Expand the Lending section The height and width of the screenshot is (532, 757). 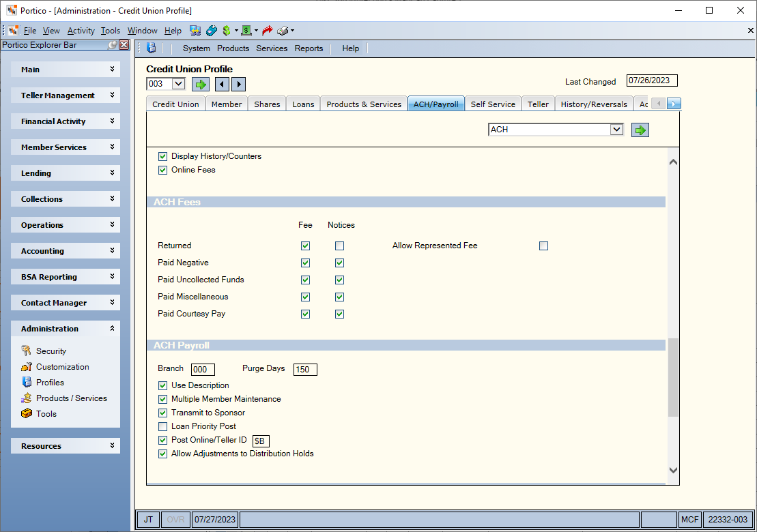(65, 173)
